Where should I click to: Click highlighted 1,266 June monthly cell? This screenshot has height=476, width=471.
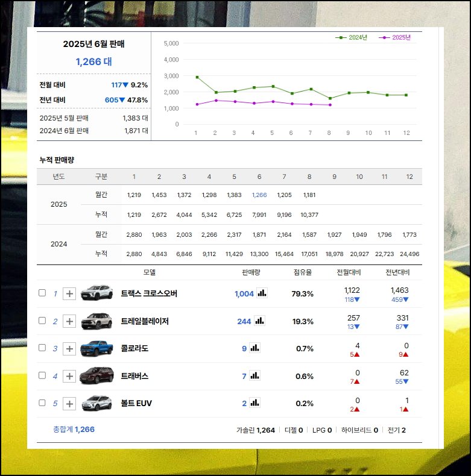pyautogui.click(x=259, y=195)
